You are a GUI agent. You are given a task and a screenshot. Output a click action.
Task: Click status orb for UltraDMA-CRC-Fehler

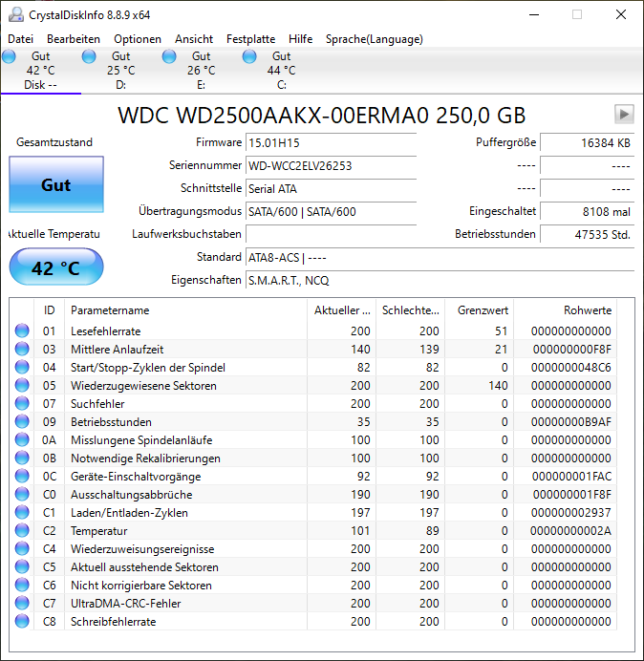[22, 603]
